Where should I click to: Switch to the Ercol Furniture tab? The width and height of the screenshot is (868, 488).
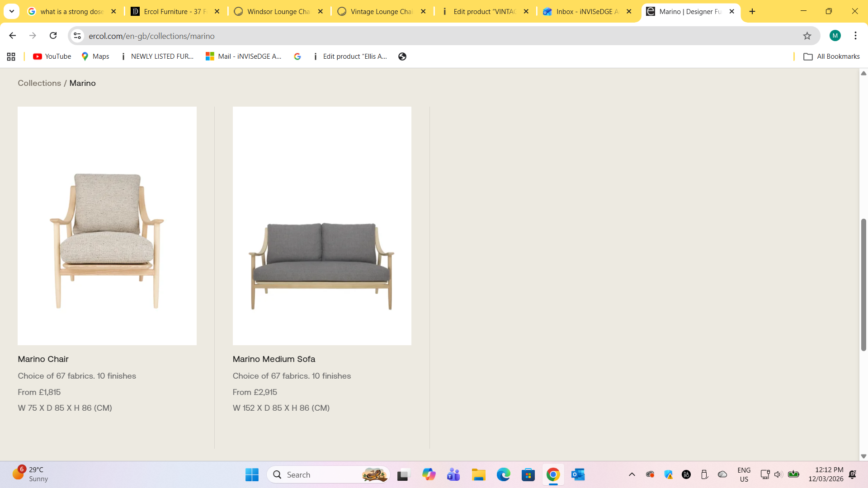click(x=175, y=11)
